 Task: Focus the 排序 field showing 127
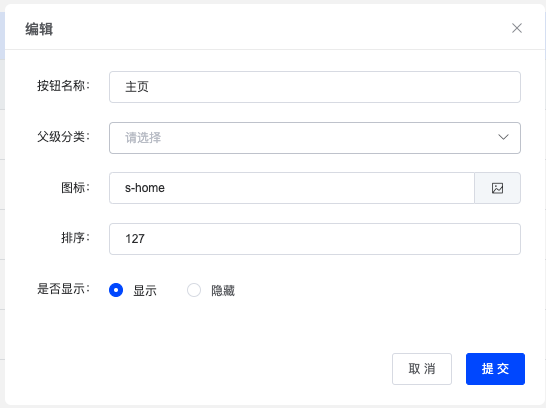click(315, 239)
